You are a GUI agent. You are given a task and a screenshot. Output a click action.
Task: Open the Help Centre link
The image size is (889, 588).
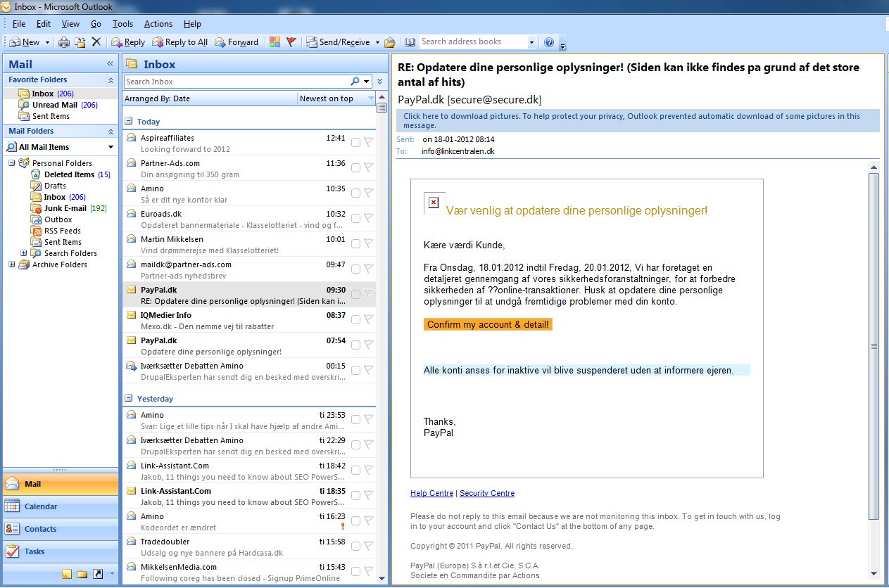tap(431, 493)
